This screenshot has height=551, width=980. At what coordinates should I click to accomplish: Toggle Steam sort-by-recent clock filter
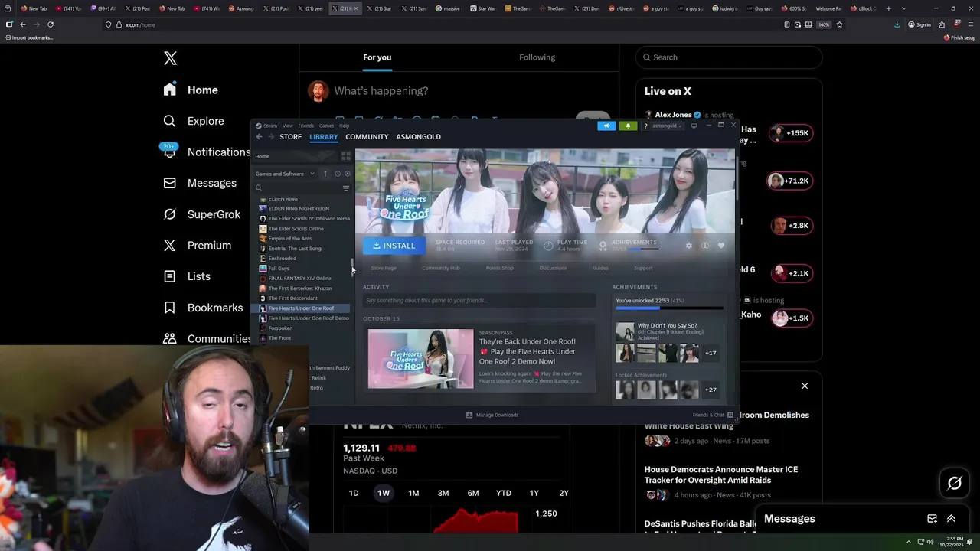pyautogui.click(x=337, y=174)
